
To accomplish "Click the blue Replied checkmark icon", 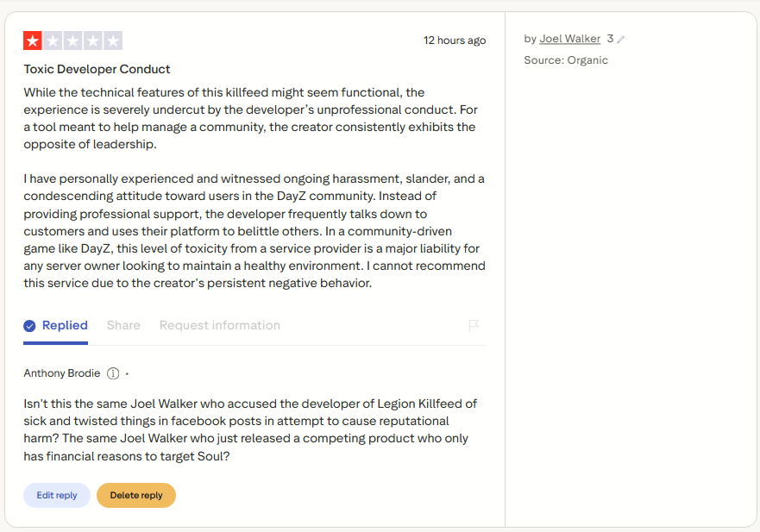I will tap(29, 326).
